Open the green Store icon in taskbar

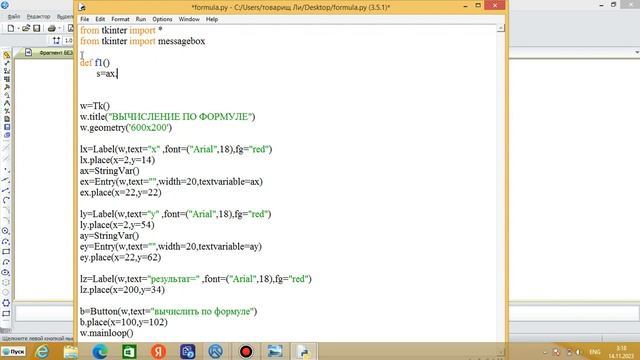click(129, 351)
